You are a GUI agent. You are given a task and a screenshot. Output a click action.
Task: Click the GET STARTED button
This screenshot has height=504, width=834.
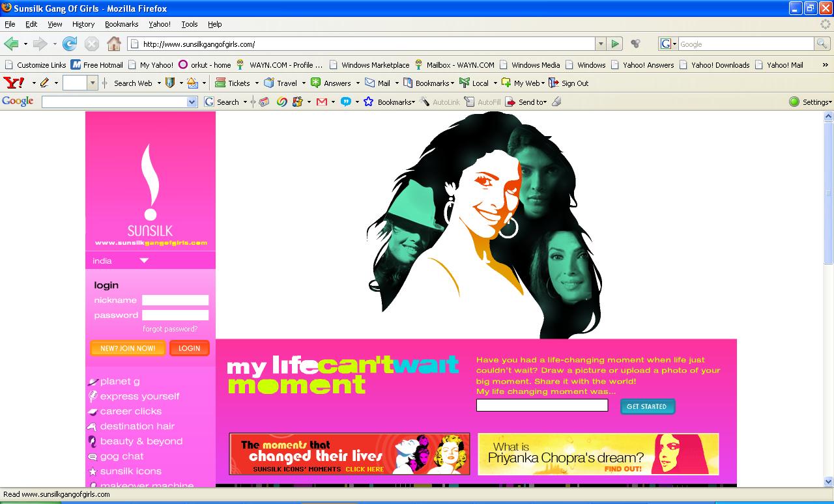646,406
